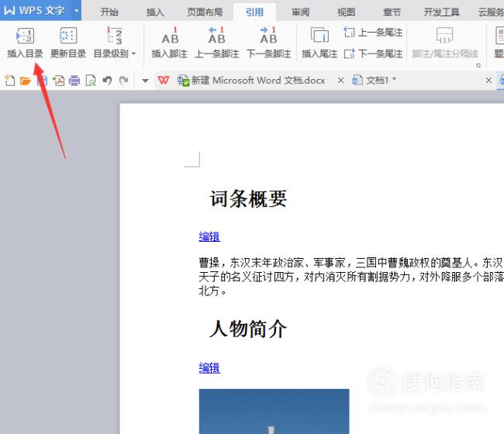504x434 pixels.
Task: Click the 人物简介 heading
Action: [x=248, y=329]
